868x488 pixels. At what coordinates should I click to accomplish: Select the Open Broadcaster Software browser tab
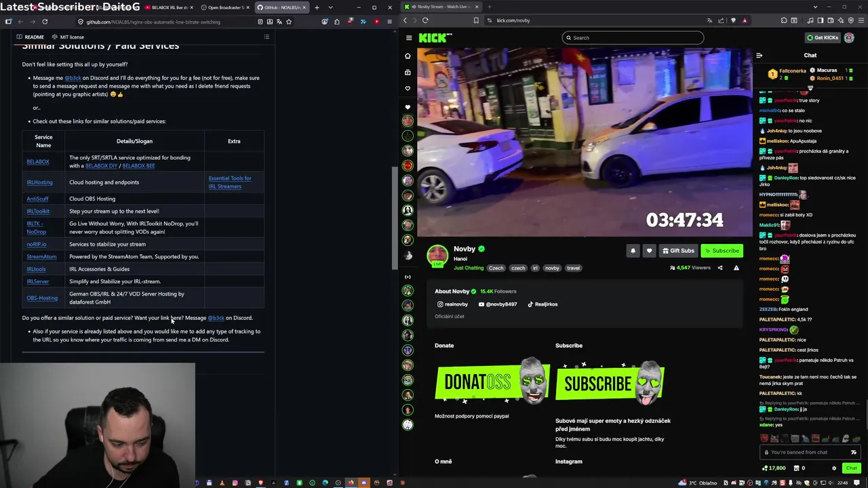[226, 7]
